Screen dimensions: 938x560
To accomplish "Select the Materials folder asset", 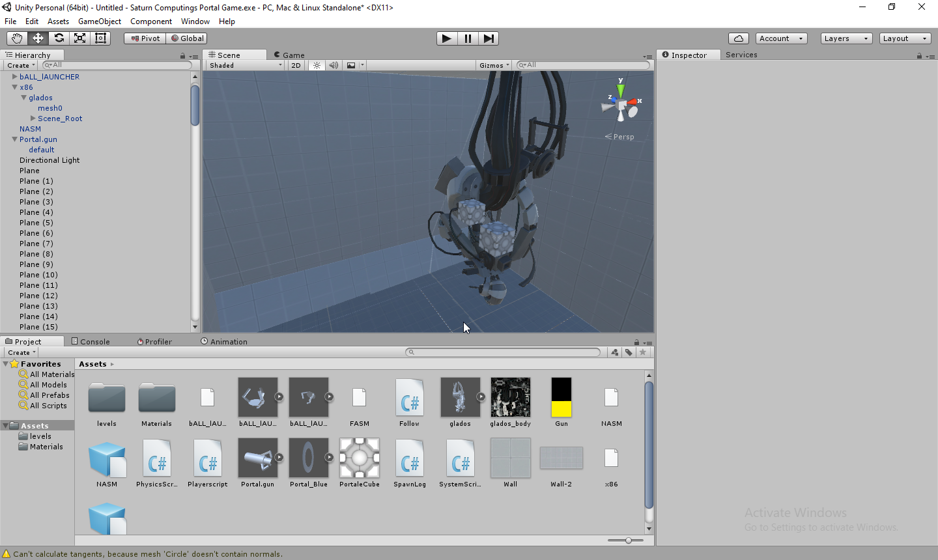I will click(157, 402).
